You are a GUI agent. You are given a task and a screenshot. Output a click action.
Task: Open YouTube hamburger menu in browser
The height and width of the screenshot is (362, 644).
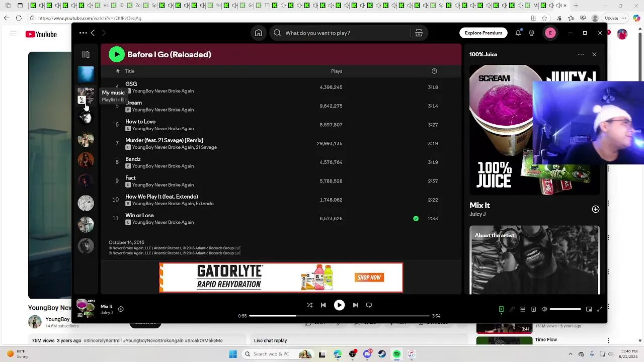click(14, 34)
